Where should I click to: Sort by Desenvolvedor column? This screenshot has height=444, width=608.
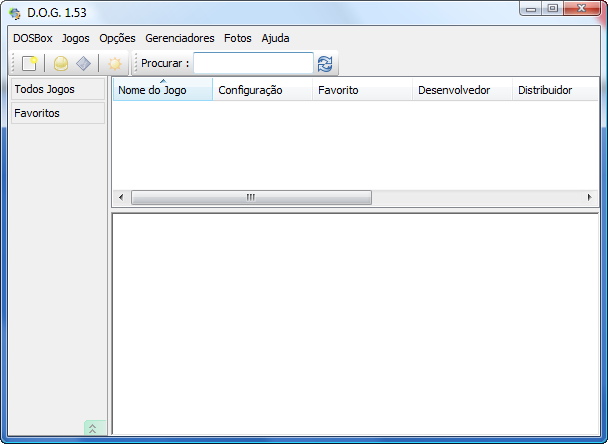pyautogui.click(x=462, y=90)
